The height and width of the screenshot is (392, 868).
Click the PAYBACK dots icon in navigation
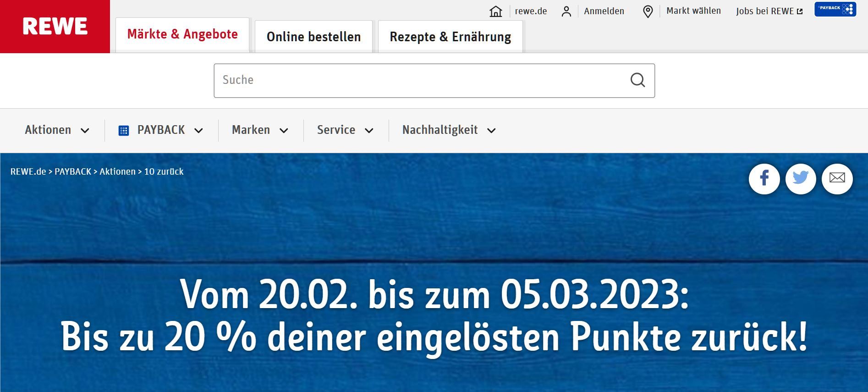pyautogui.click(x=123, y=131)
